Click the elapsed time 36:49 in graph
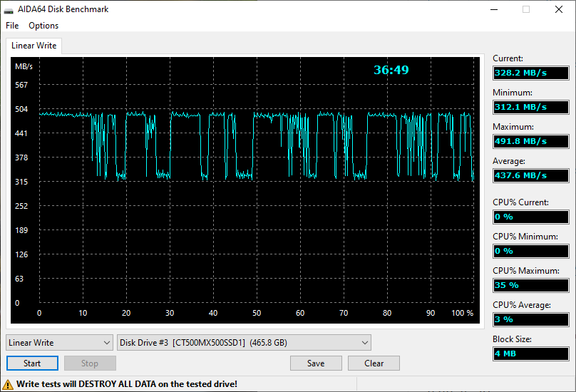 (391, 70)
